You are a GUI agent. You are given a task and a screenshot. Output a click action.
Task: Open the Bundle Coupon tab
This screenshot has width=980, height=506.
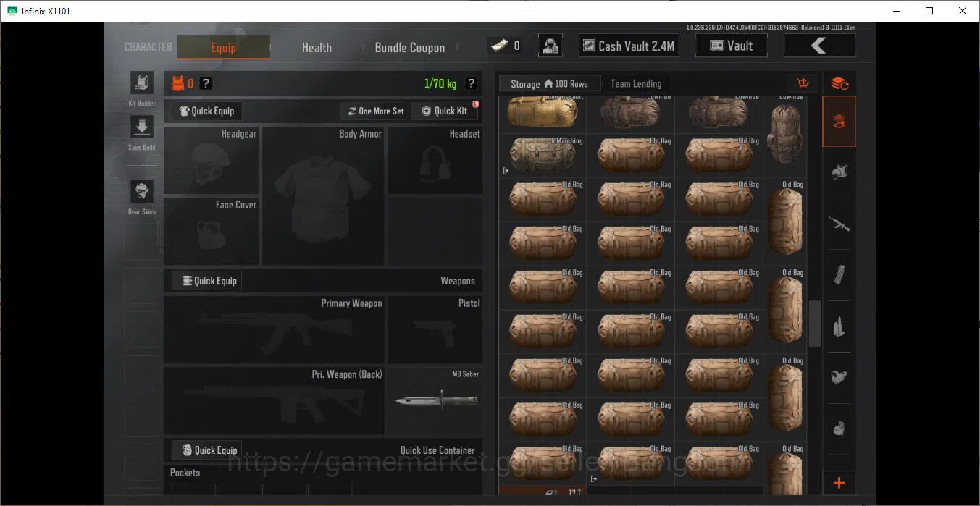(x=410, y=48)
